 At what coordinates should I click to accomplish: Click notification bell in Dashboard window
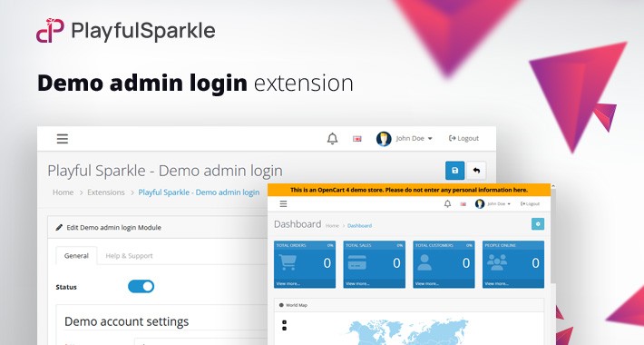pyautogui.click(x=447, y=204)
